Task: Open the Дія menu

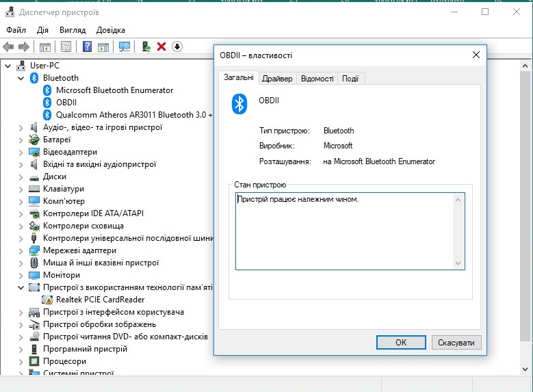Action: coord(42,30)
